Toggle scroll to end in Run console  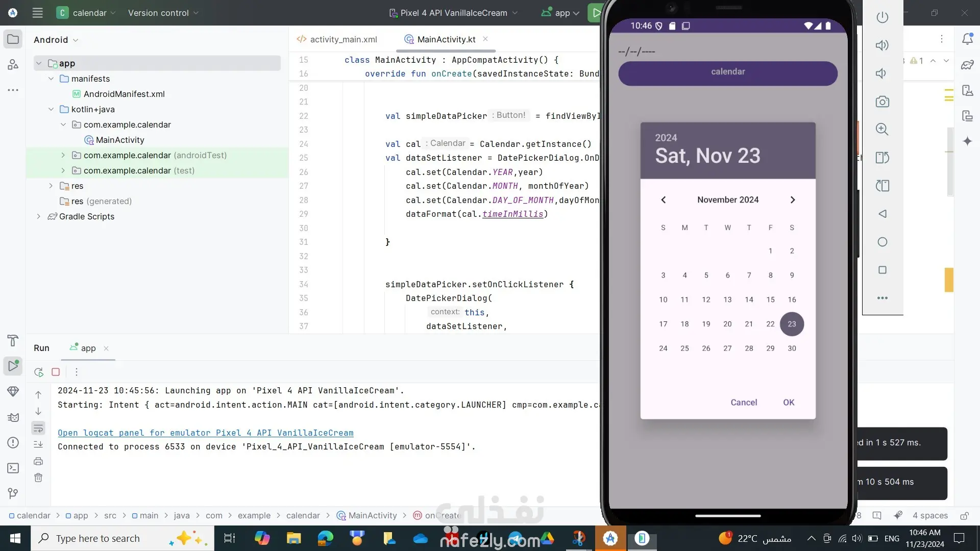(38, 444)
